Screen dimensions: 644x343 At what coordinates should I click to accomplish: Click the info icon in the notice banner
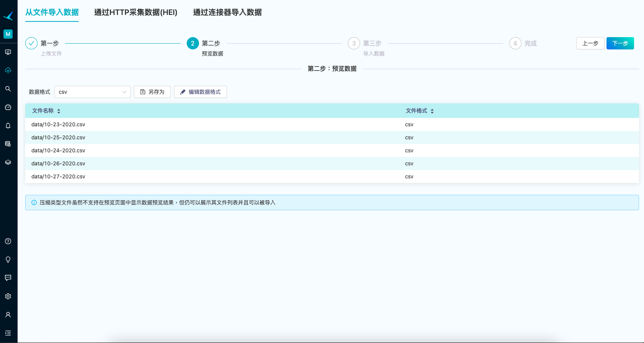coord(34,203)
